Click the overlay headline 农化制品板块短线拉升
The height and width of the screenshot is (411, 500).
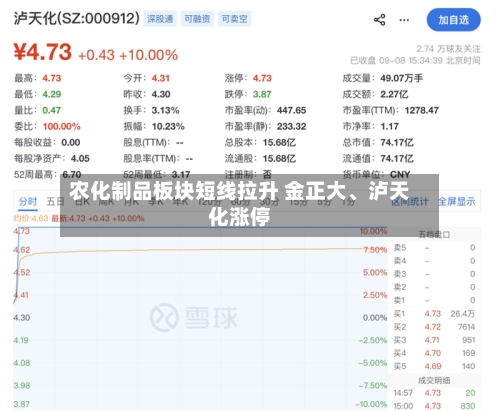click(x=174, y=191)
